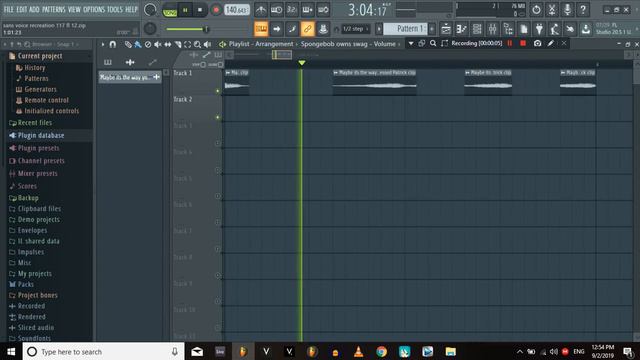Stop the screen recording red square
The width and height of the screenshot is (640, 360).
(x=523, y=43)
